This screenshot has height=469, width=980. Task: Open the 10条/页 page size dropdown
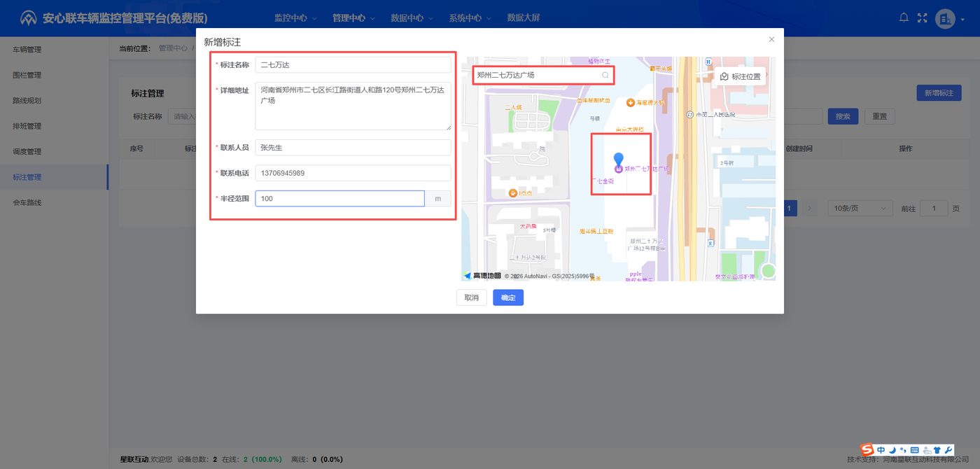[x=860, y=209]
